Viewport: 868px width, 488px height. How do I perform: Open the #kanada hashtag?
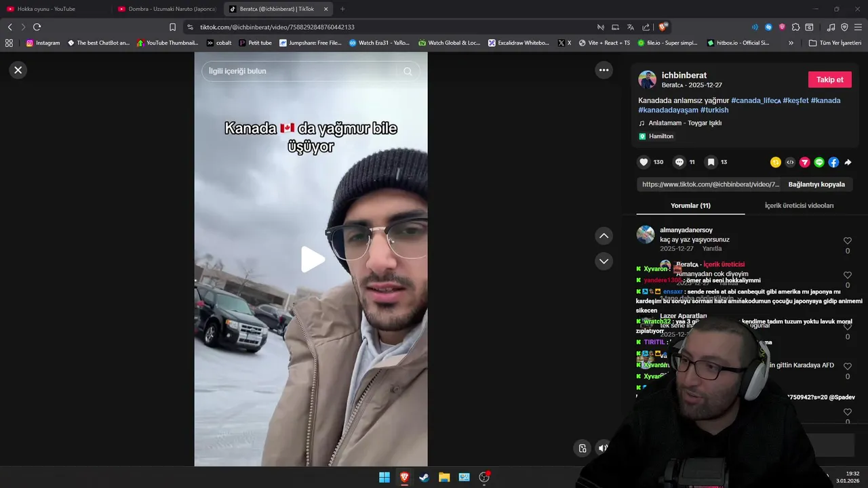point(825,100)
